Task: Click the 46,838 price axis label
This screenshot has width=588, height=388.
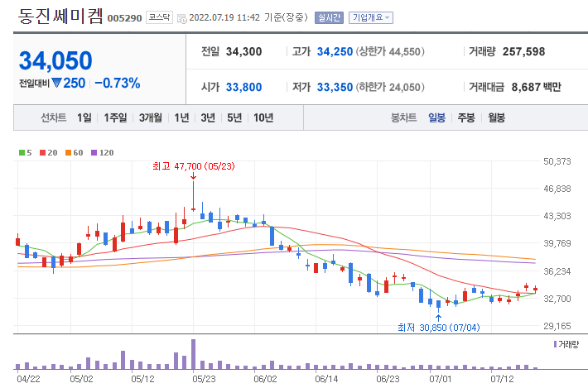Action: pos(557,189)
